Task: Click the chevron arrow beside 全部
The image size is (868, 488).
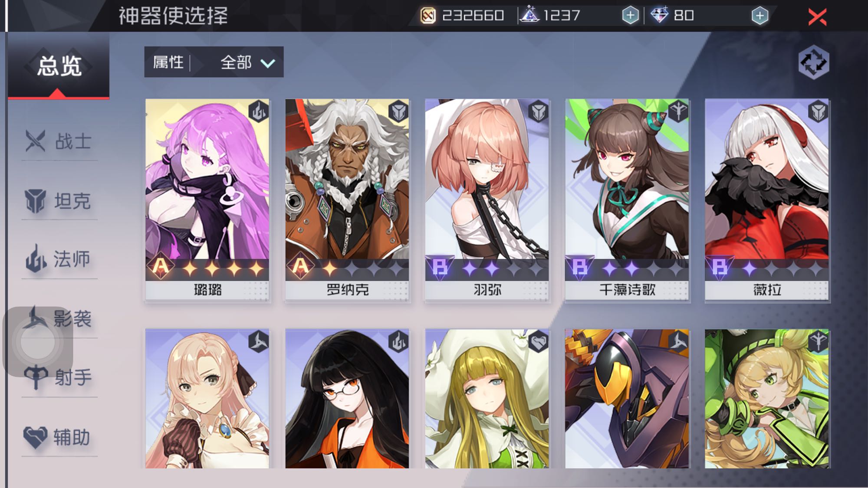Action: tap(268, 63)
